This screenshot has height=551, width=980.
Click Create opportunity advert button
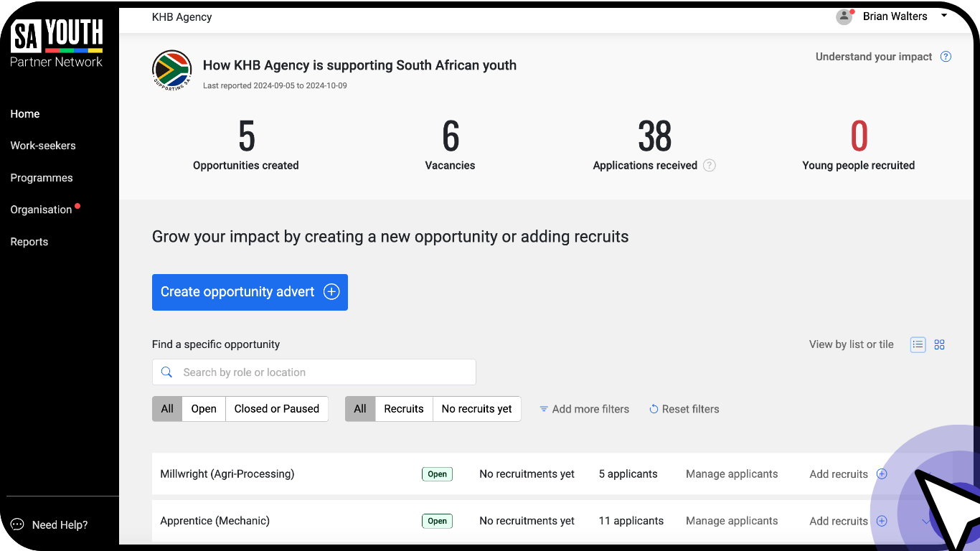[x=250, y=292]
